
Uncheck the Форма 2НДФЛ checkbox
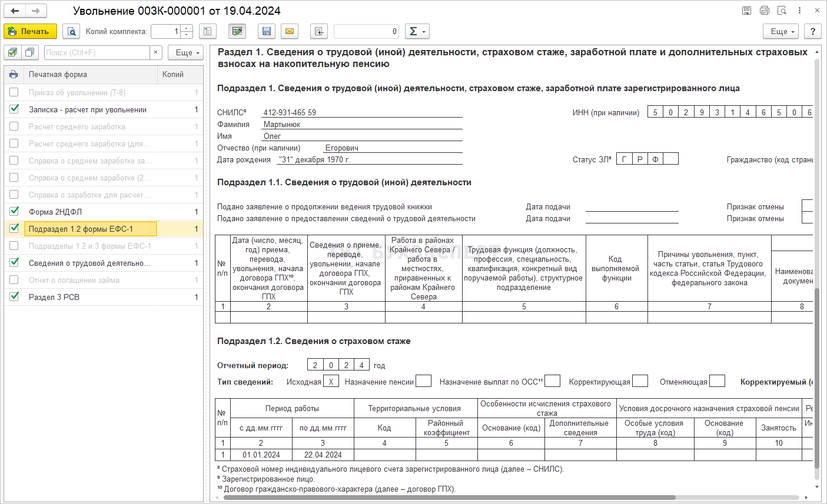pos(15,211)
